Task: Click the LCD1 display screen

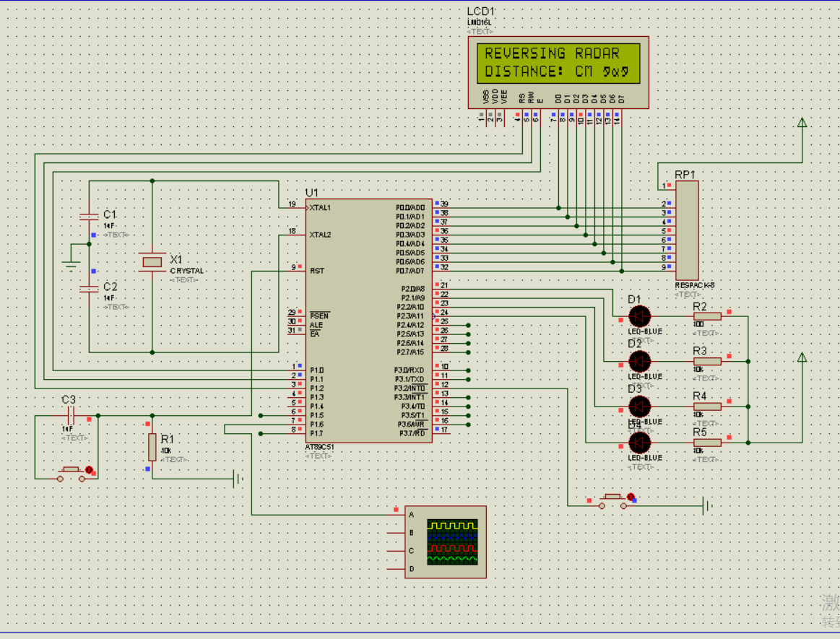Action: click(558, 63)
